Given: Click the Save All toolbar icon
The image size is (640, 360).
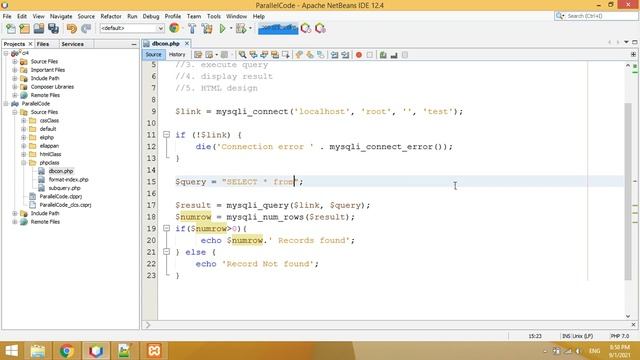Looking at the screenshot, I should coord(53,28).
